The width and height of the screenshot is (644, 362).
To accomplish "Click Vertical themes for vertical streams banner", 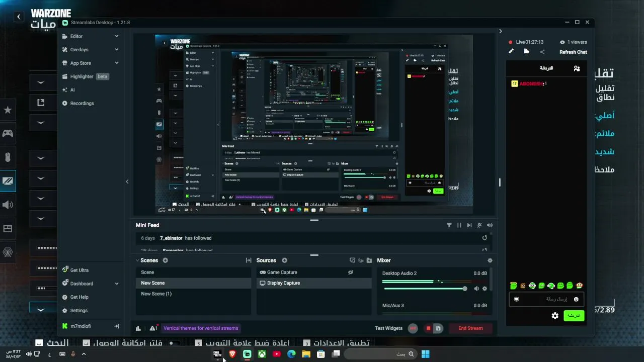I will (201, 328).
